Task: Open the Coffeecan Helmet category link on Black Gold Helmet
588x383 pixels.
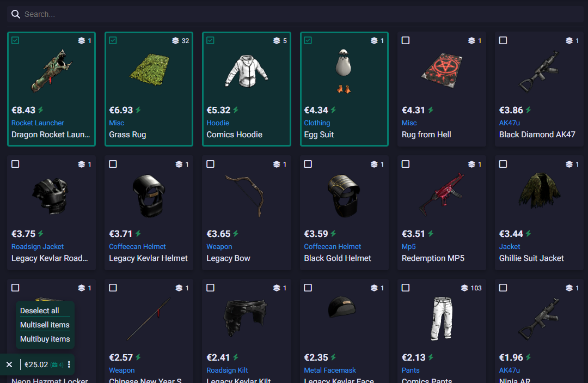Action: coord(332,246)
